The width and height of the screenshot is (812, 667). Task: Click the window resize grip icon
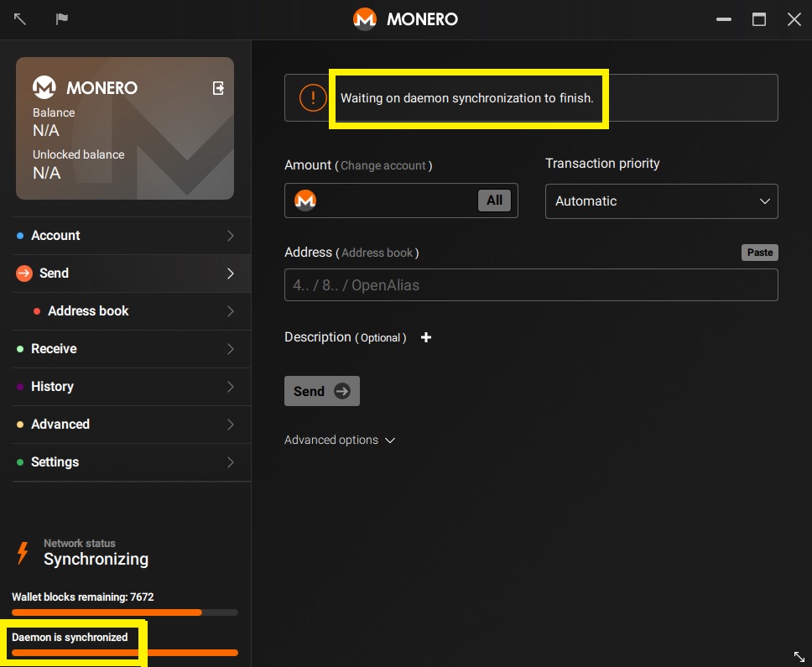click(x=799, y=656)
